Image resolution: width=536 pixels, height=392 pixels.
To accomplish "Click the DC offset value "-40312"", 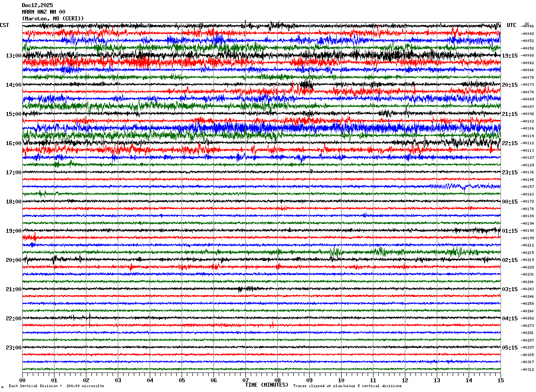I will coord(528,369).
